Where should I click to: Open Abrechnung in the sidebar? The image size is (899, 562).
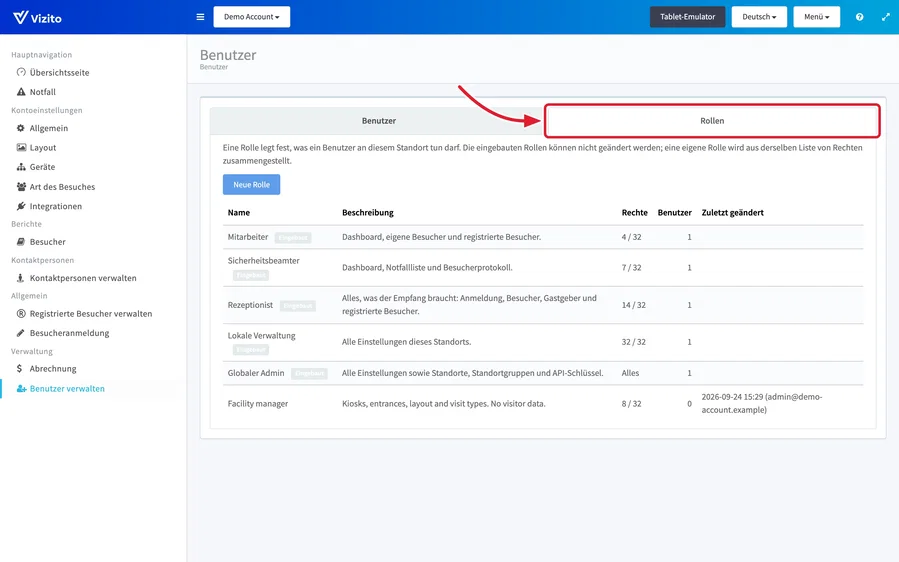53,368
